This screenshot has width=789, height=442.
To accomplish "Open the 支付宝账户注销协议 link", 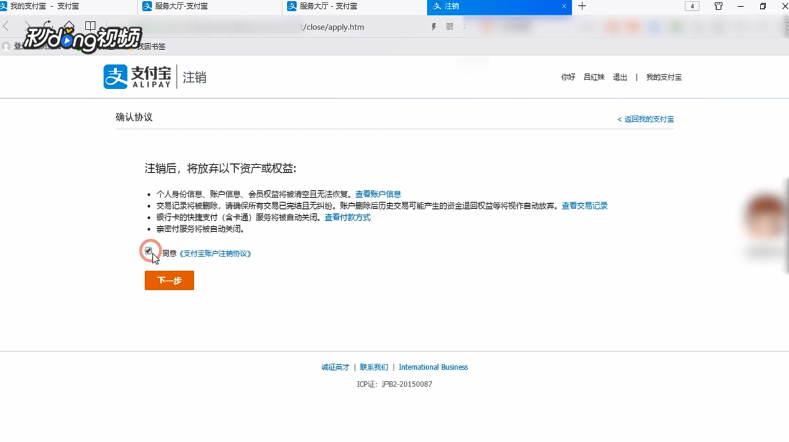I will [x=215, y=254].
